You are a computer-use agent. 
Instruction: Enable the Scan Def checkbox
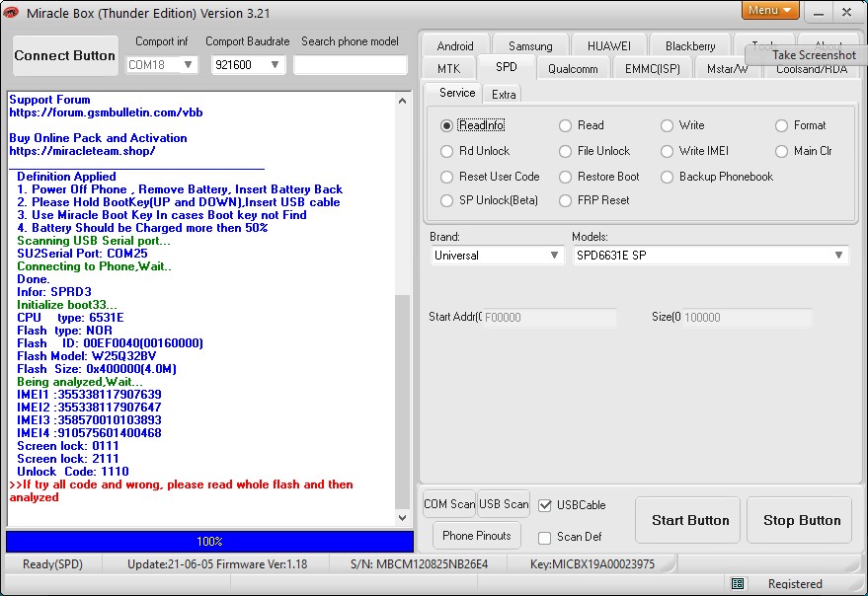pos(545,538)
